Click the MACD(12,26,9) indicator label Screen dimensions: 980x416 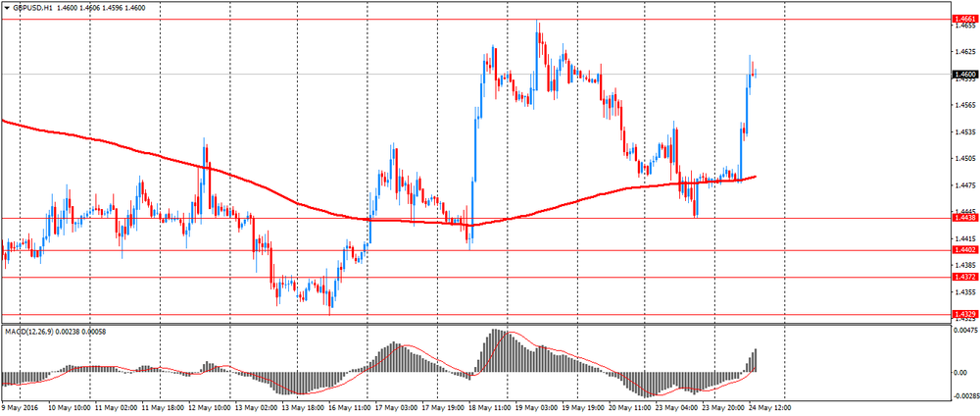coord(30,332)
